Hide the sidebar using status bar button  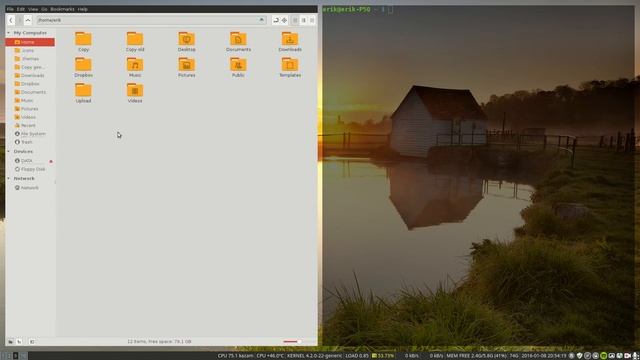point(32,342)
